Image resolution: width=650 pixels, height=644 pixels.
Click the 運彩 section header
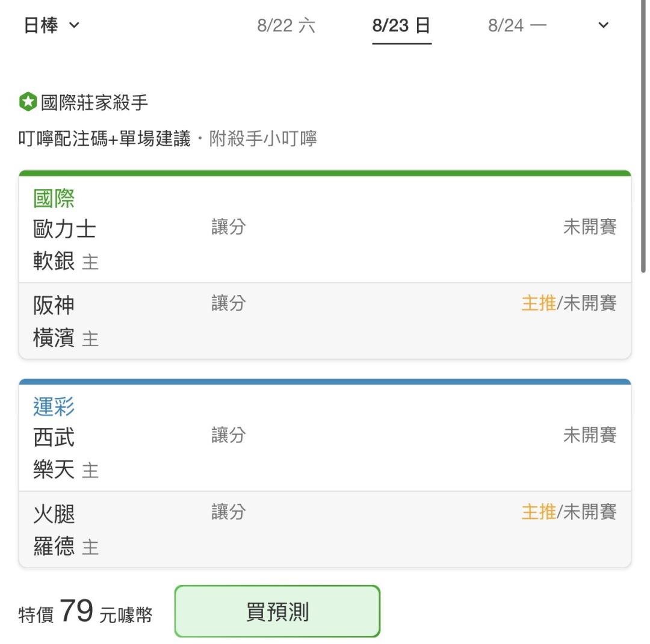pyautogui.click(x=54, y=406)
